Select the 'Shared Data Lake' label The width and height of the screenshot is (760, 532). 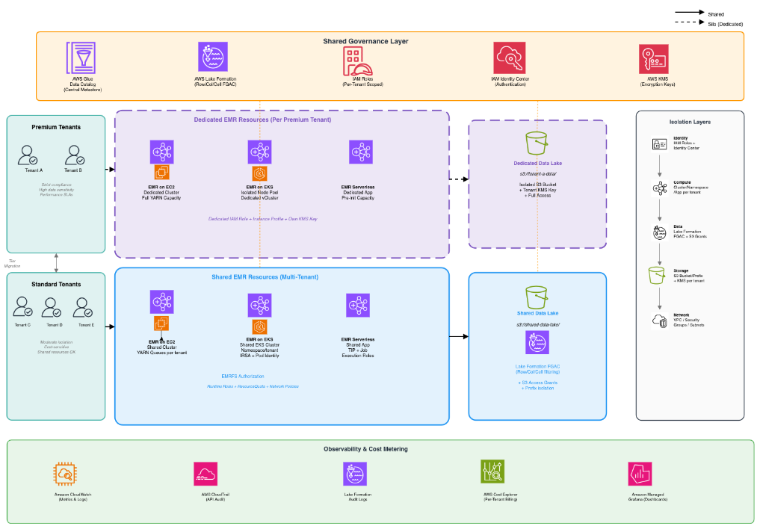(x=537, y=314)
